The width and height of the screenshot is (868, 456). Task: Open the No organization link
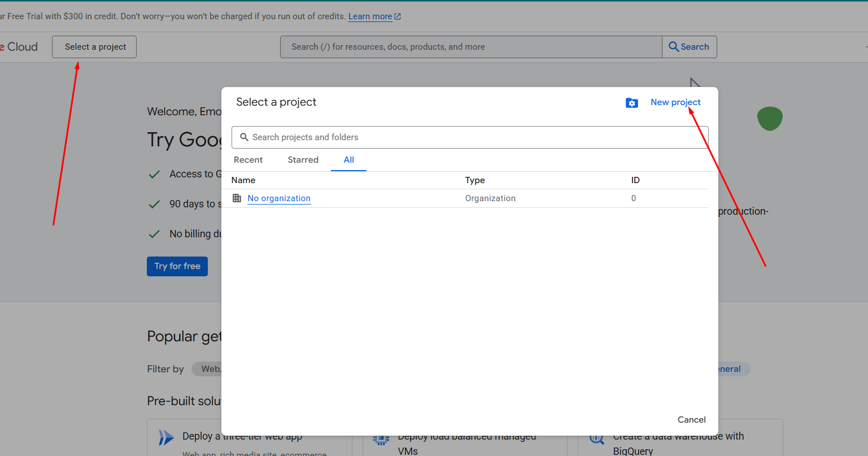pyautogui.click(x=279, y=198)
